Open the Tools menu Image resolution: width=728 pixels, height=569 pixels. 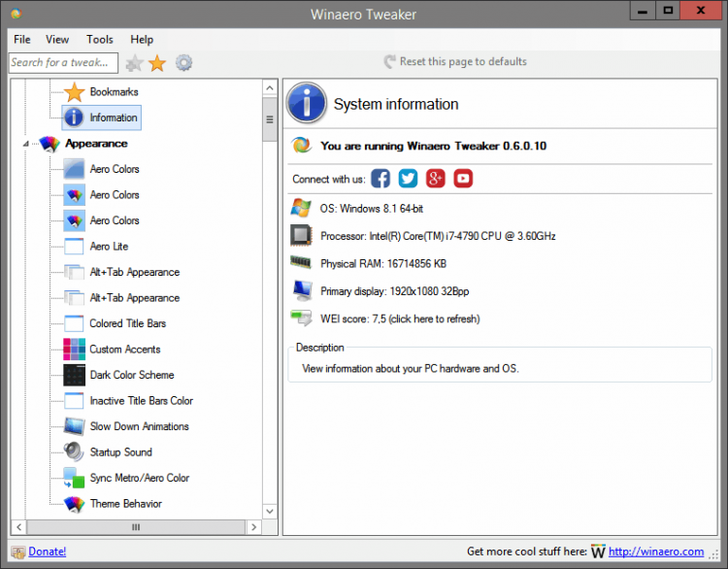tap(100, 40)
